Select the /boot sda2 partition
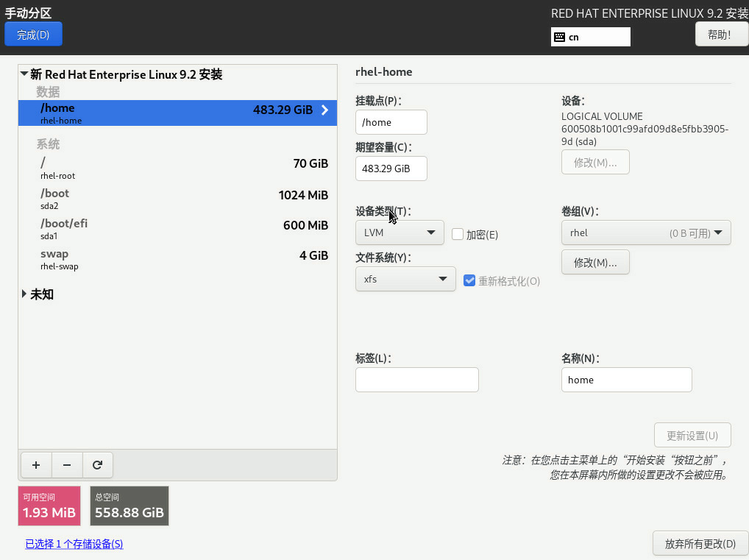Image resolution: width=749 pixels, height=560 pixels. (x=177, y=199)
